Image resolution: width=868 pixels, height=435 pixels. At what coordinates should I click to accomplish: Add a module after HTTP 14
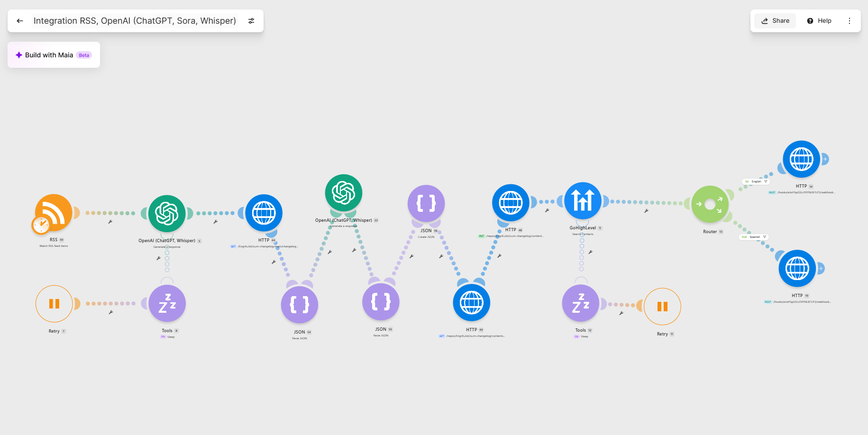[x=825, y=159]
